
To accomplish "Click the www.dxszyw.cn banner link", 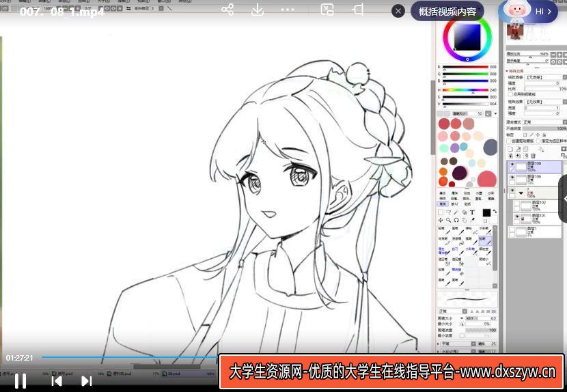I will [391, 372].
